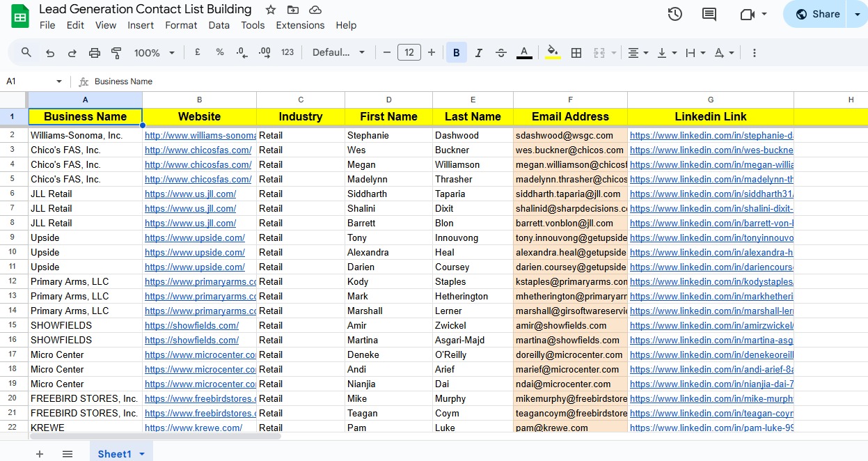The image size is (868, 461).
Task: Open the View menu
Action: click(106, 25)
